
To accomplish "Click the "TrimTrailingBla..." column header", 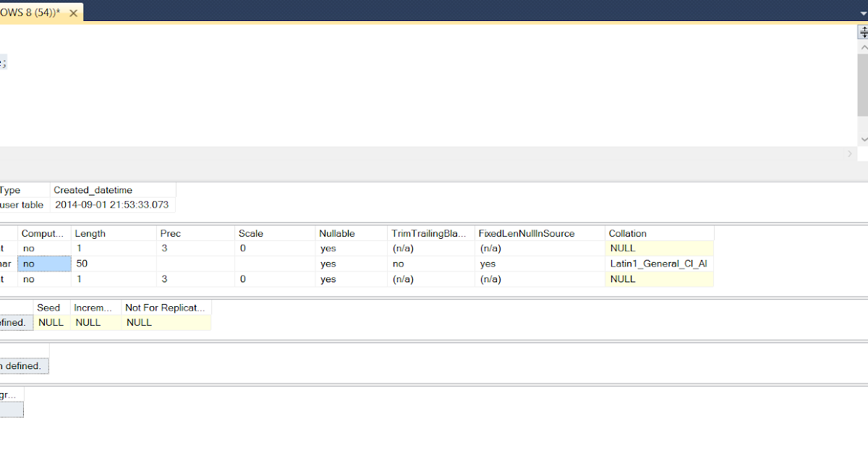I will click(427, 233).
